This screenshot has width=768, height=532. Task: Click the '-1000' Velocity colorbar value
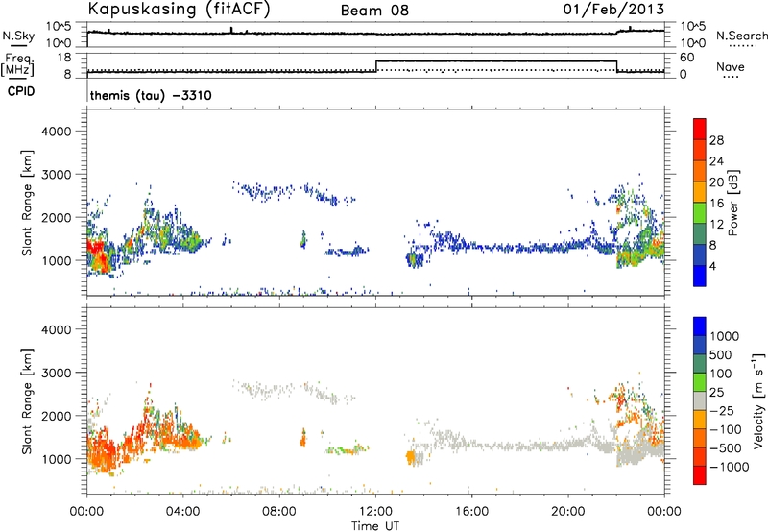pyautogui.click(x=729, y=467)
